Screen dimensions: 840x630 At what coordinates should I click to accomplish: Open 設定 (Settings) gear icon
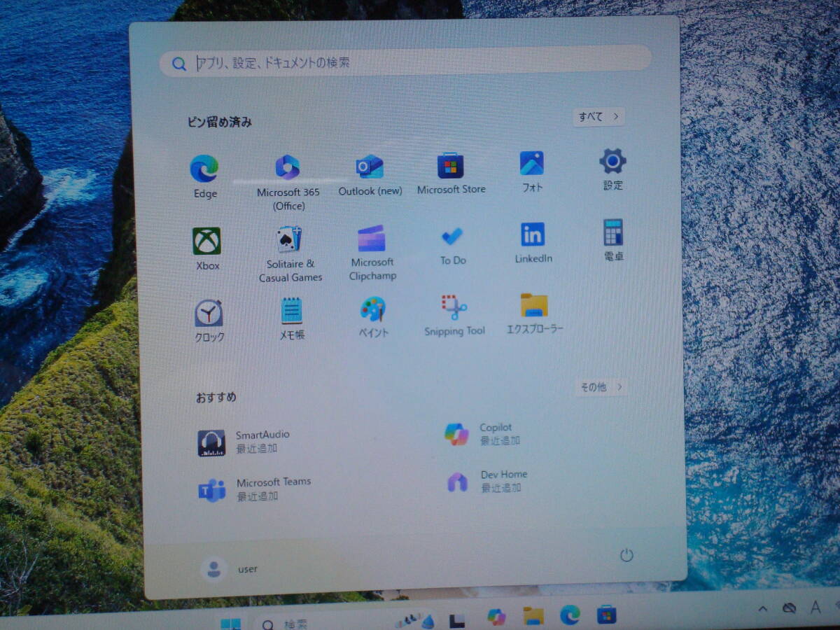(x=612, y=169)
